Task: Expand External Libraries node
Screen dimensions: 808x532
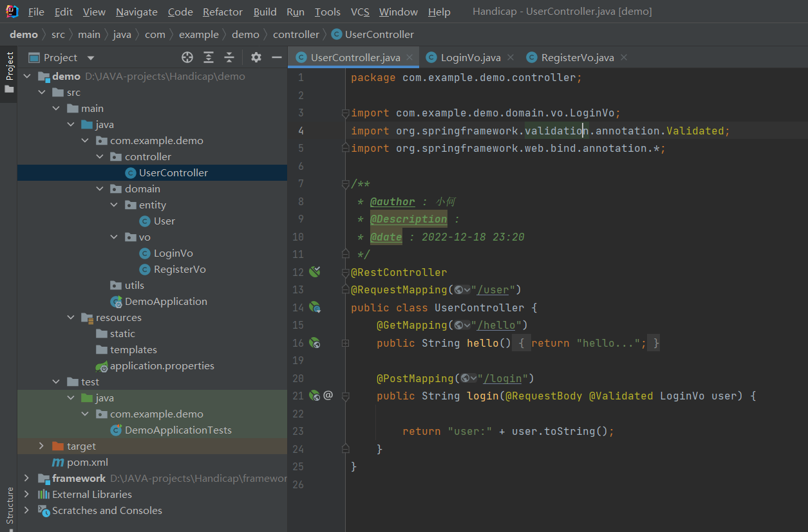Action: click(x=27, y=494)
